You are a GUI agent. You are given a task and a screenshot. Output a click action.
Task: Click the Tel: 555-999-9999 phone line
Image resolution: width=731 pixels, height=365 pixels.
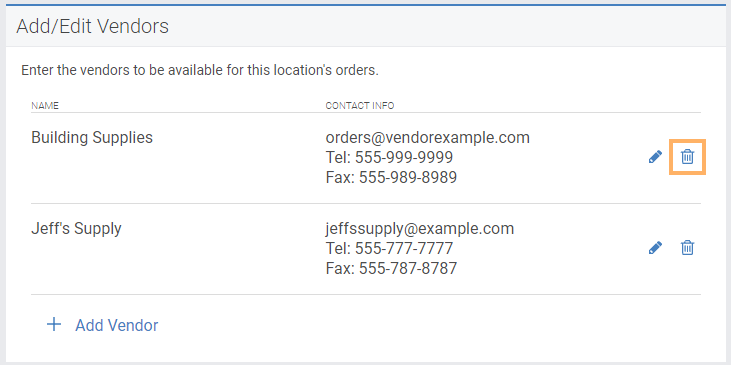[389, 158]
